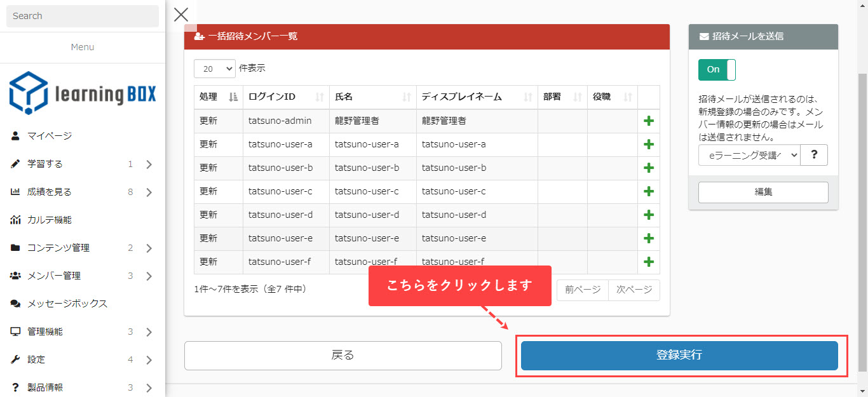
Task: Expand the メンバー管理 menu
Action: pyautogui.click(x=83, y=276)
